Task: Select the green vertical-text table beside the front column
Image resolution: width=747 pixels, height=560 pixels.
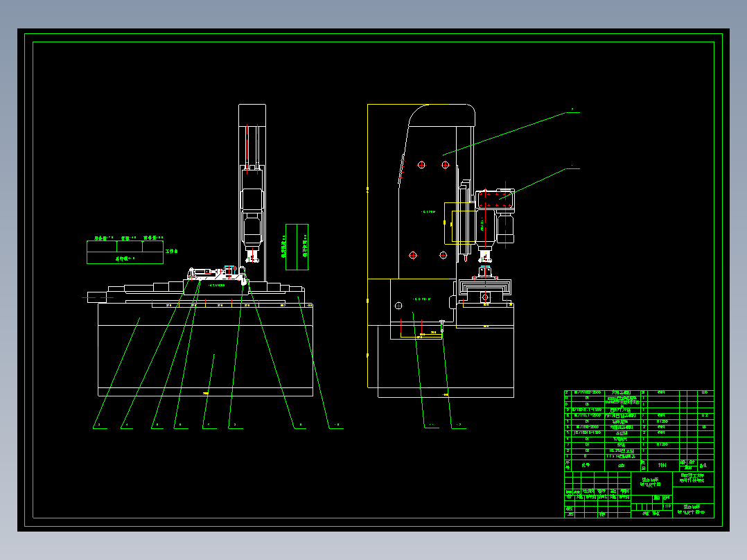Action: (297, 247)
